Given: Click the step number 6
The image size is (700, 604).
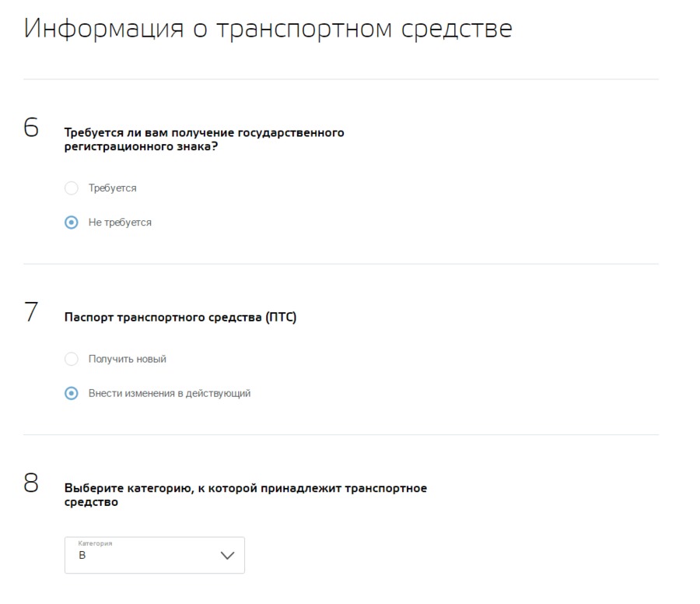Looking at the screenshot, I should click(31, 129).
